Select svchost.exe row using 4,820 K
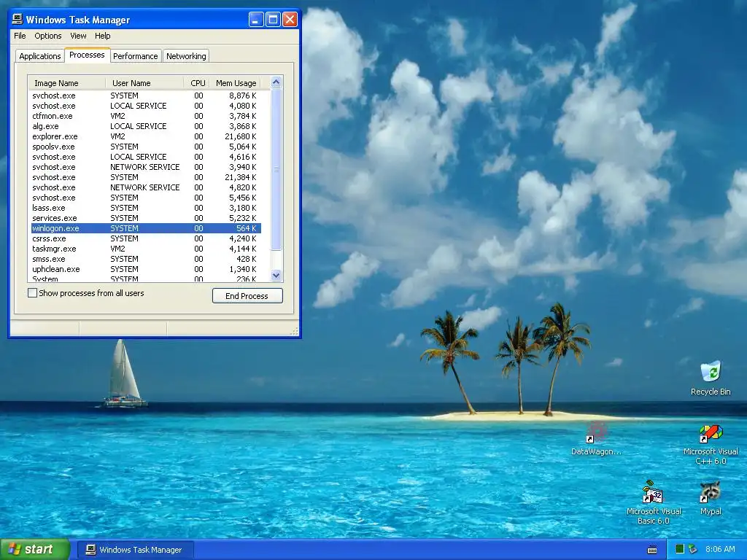Viewport: 747px width, 560px height. coord(146,187)
